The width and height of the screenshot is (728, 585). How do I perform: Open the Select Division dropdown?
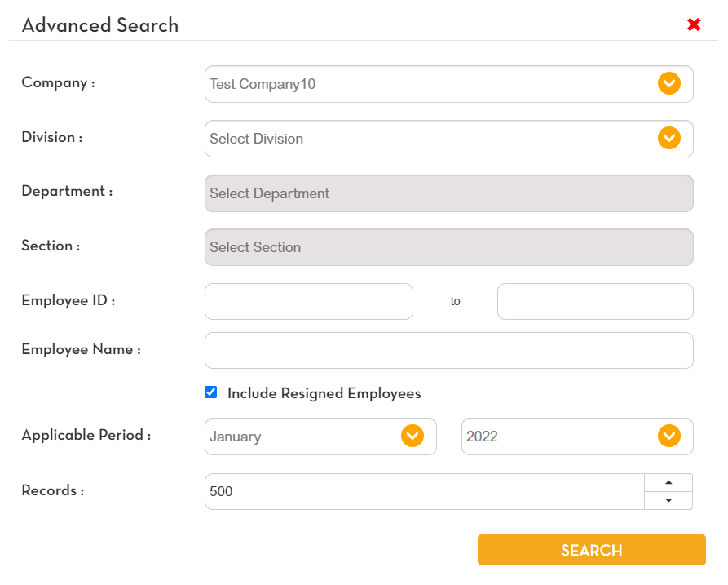(449, 139)
